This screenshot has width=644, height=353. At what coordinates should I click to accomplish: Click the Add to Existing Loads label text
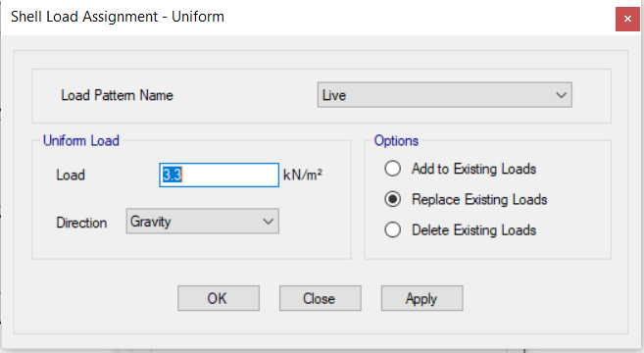click(x=474, y=169)
